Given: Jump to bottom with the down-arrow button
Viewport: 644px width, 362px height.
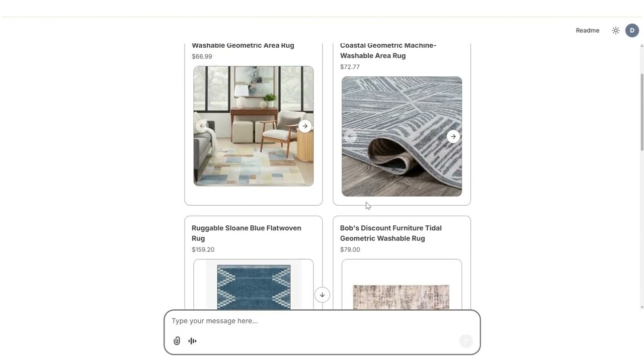Looking at the screenshot, I should (x=322, y=295).
